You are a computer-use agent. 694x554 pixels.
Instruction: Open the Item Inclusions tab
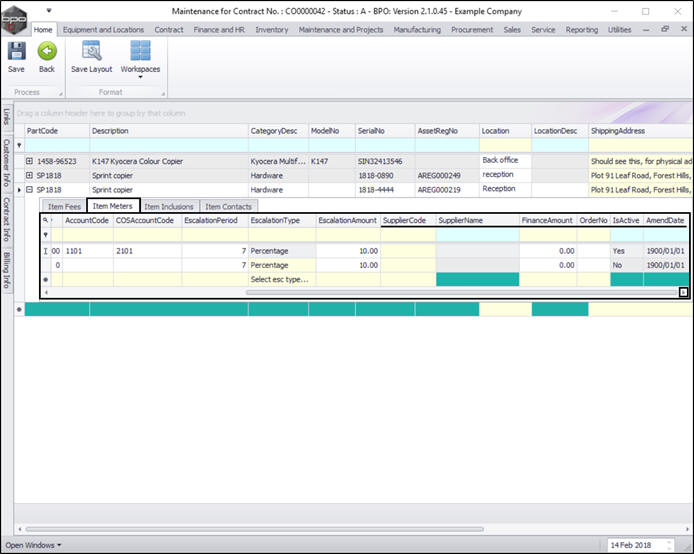[169, 207]
